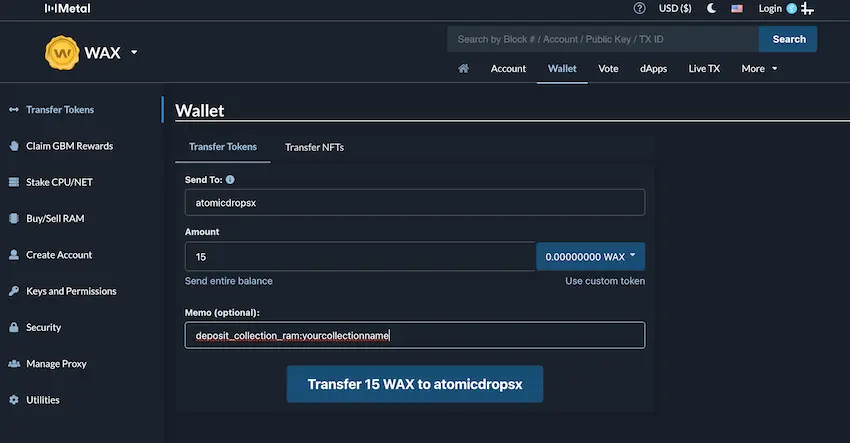Change language via US flag icon

click(737, 8)
